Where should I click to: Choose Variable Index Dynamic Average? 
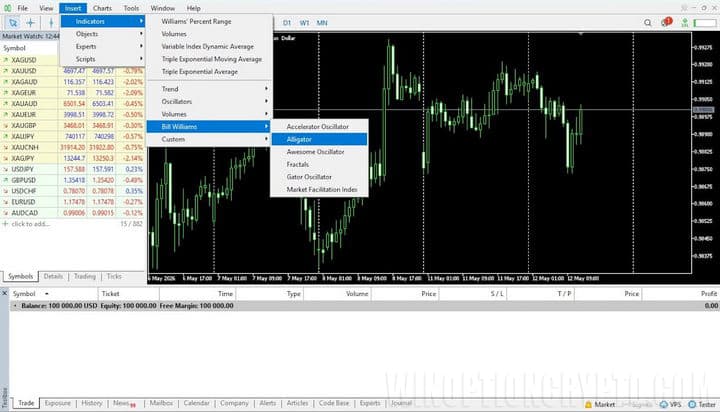point(209,46)
